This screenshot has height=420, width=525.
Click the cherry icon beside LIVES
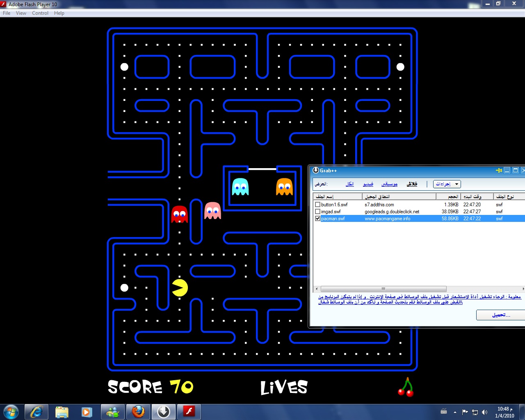(406, 387)
